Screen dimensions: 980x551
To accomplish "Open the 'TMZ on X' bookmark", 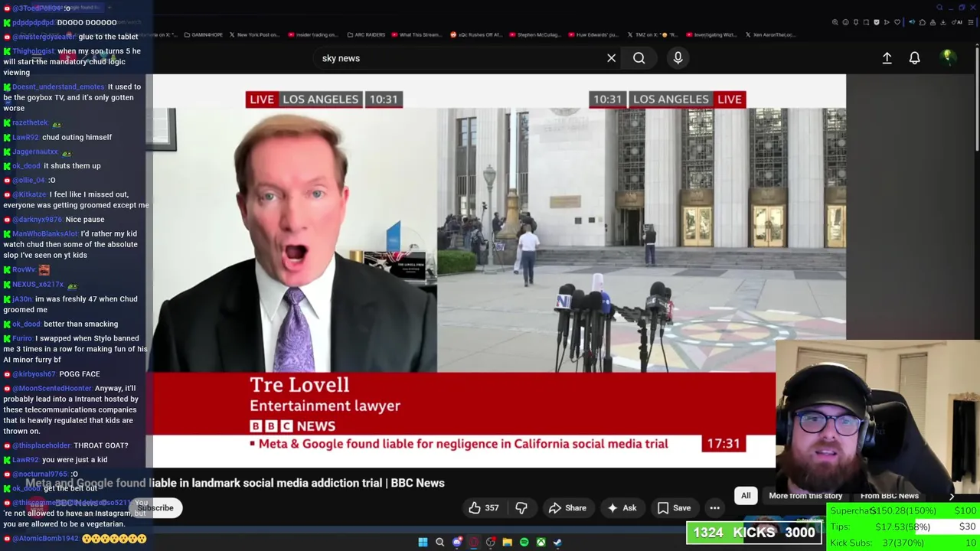I will (x=652, y=34).
